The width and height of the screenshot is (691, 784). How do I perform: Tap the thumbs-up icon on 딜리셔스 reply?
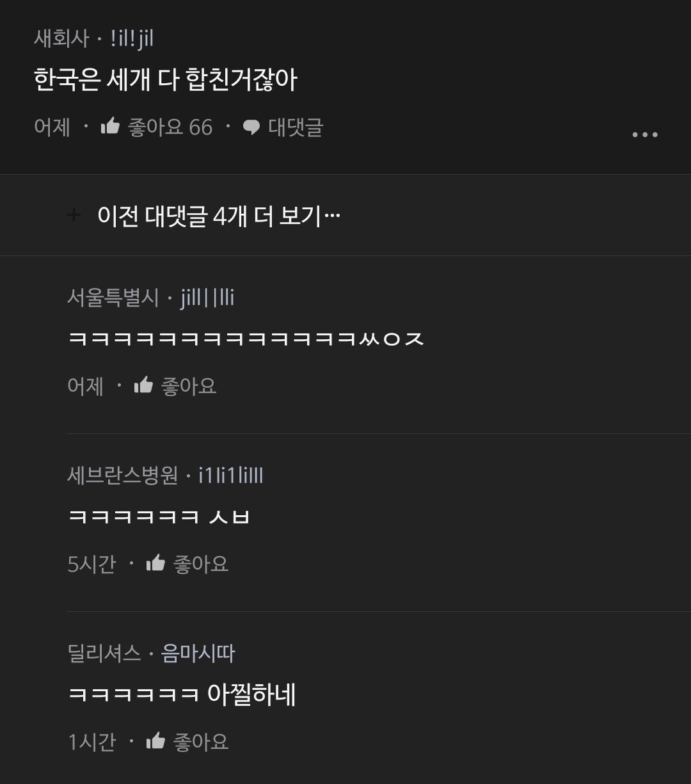(155, 740)
